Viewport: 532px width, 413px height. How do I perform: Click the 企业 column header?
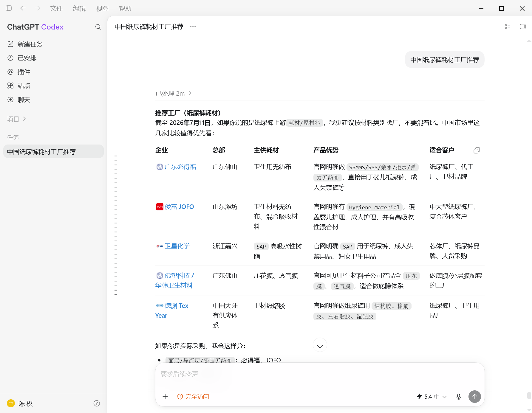click(162, 150)
